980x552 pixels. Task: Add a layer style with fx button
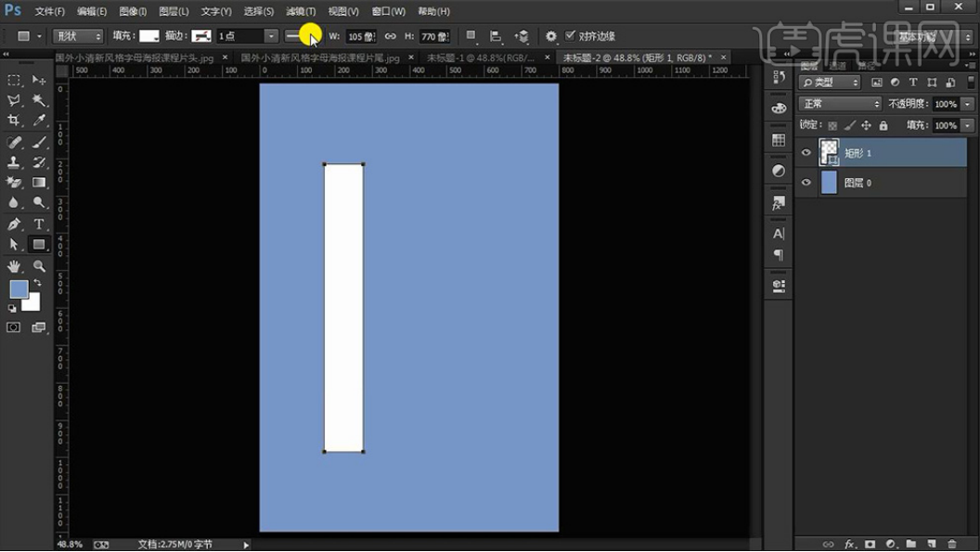[849, 544]
